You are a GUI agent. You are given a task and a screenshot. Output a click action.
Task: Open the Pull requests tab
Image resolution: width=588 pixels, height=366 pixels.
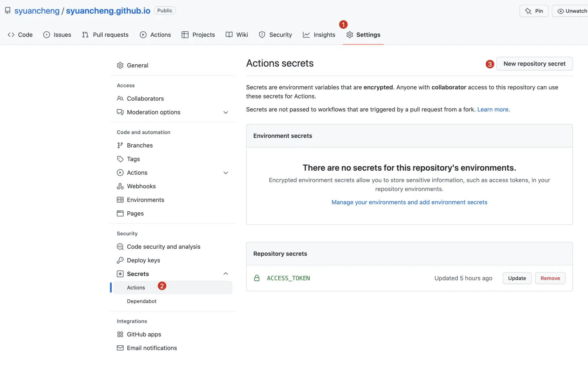(x=105, y=35)
